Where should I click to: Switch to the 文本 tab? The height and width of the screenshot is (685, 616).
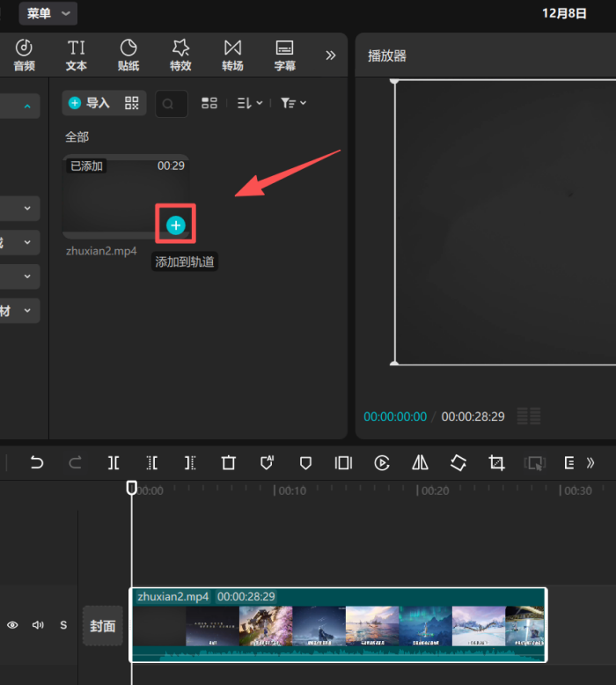tap(76, 55)
